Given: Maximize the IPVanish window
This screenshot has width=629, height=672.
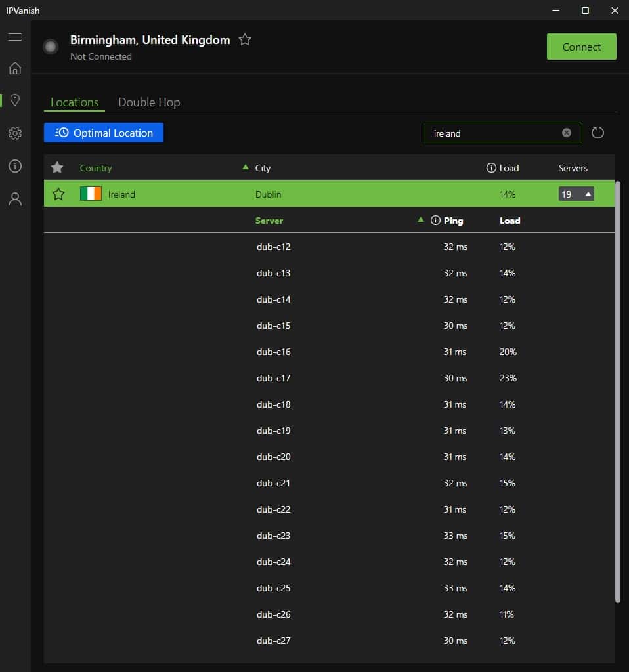Looking at the screenshot, I should 585,10.
